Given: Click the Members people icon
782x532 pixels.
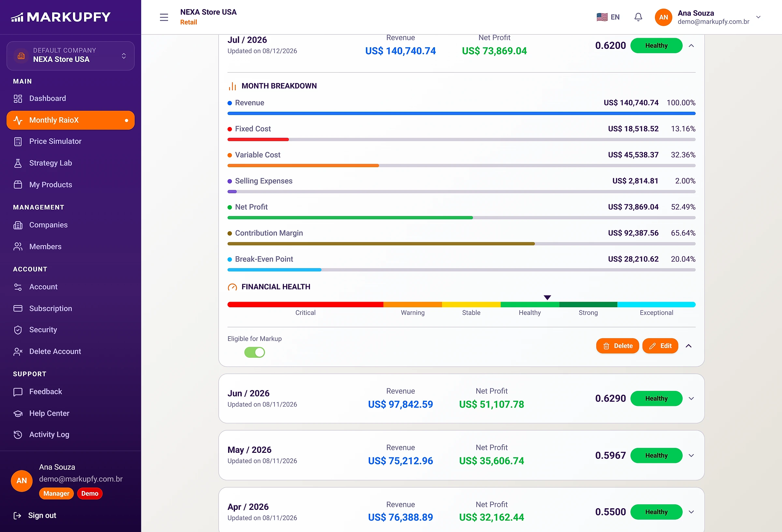Looking at the screenshot, I should (18, 247).
